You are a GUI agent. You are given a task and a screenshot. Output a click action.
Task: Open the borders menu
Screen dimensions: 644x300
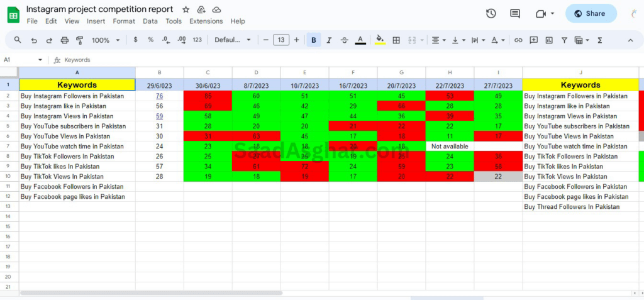396,40
